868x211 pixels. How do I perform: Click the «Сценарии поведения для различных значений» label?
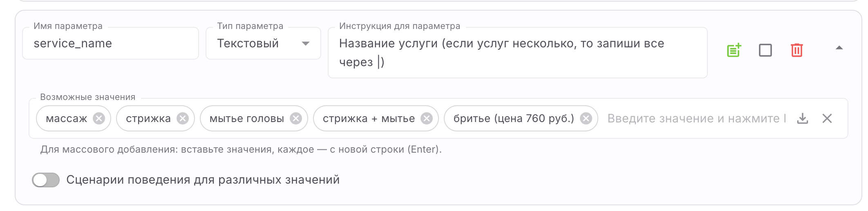tap(203, 180)
